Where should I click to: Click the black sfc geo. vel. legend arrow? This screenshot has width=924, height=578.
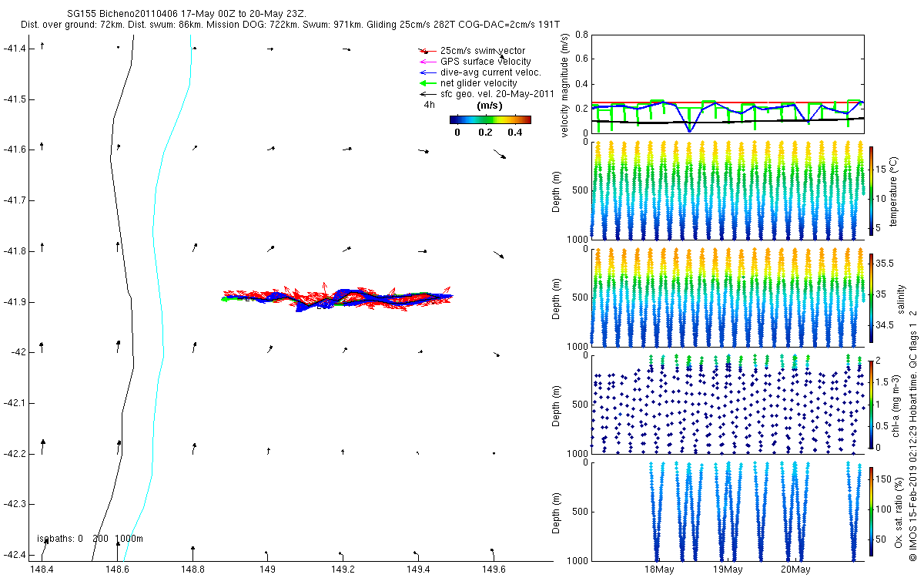coord(426,93)
